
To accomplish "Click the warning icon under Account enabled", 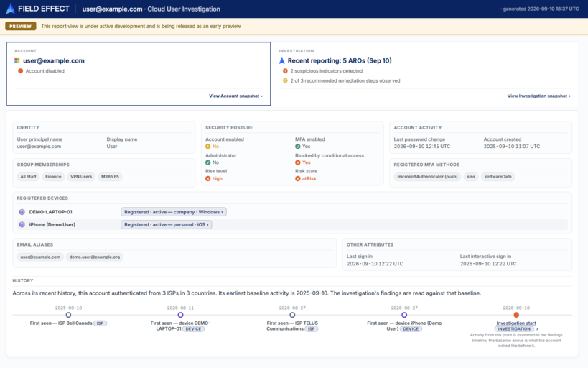I will point(207,147).
